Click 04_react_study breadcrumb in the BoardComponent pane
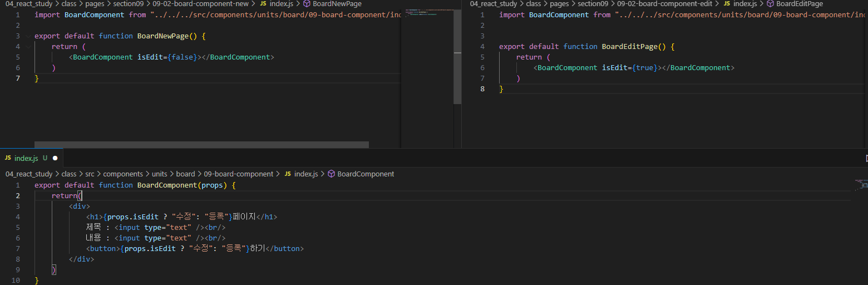 coord(29,174)
